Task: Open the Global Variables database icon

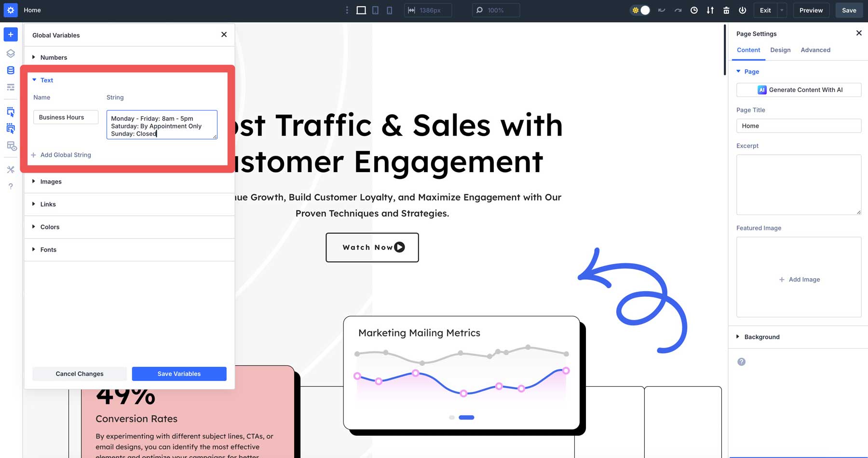Action: 11,70
